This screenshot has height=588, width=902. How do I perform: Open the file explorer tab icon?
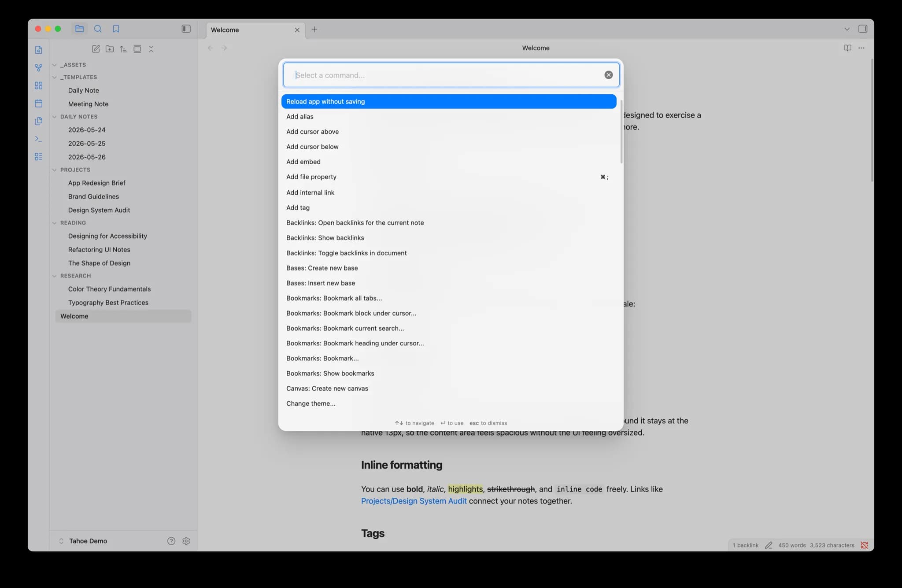pyautogui.click(x=79, y=29)
